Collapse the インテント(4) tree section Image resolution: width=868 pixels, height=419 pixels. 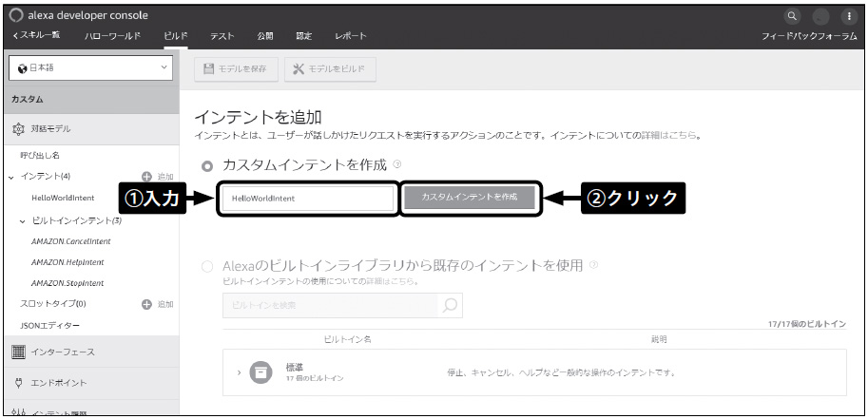[11, 177]
